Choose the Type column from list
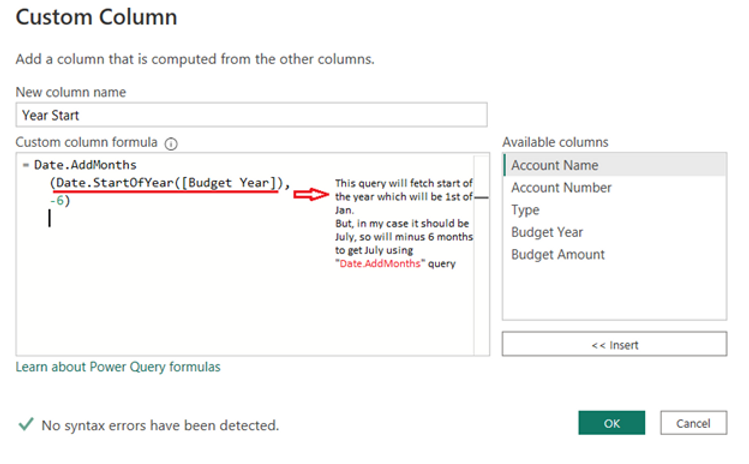 [525, 210]
